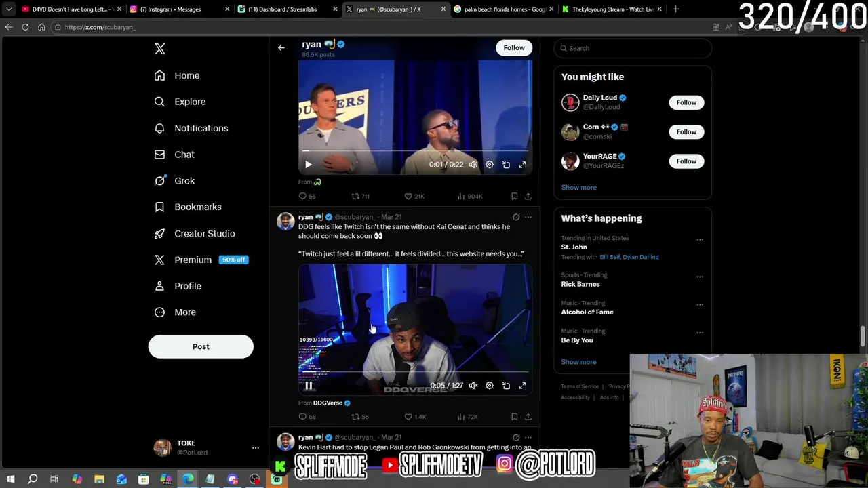Fullscreen the DDG video

click(522, 386)
